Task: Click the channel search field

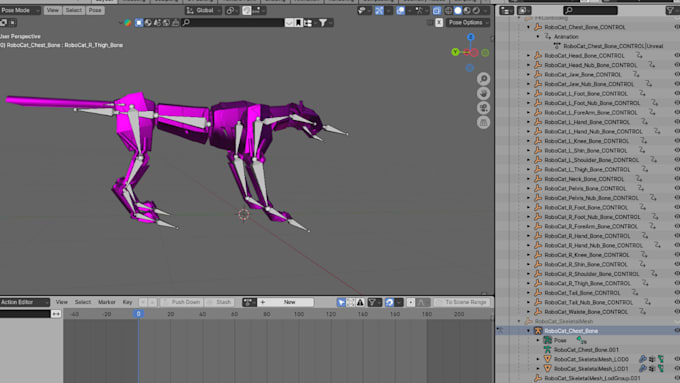Action: [25, 314]
